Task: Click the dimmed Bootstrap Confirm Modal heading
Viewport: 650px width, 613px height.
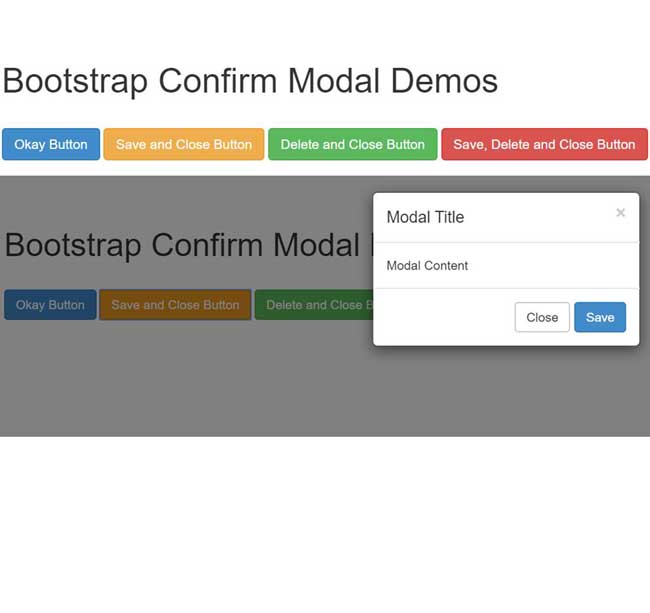Action: pos(189,245)
